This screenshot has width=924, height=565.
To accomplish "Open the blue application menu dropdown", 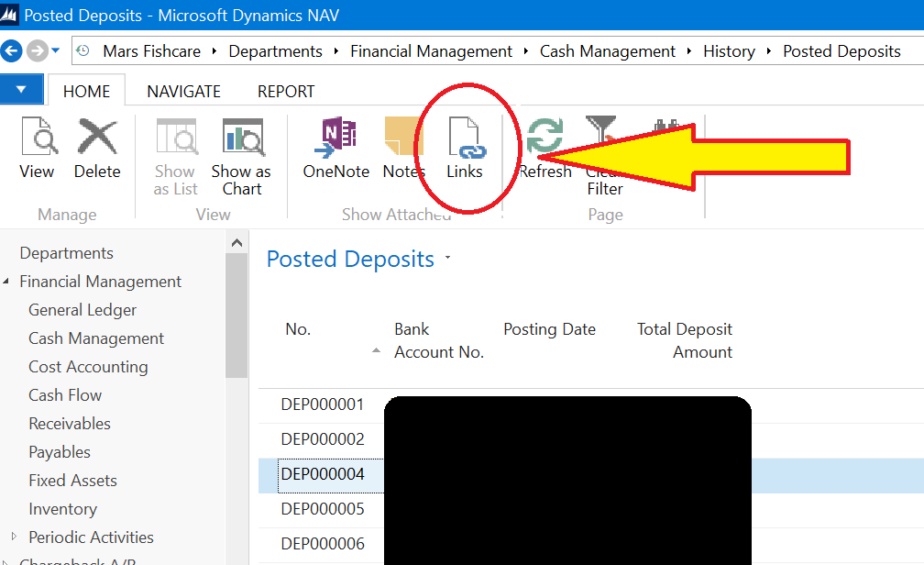I will coord(21,90).
